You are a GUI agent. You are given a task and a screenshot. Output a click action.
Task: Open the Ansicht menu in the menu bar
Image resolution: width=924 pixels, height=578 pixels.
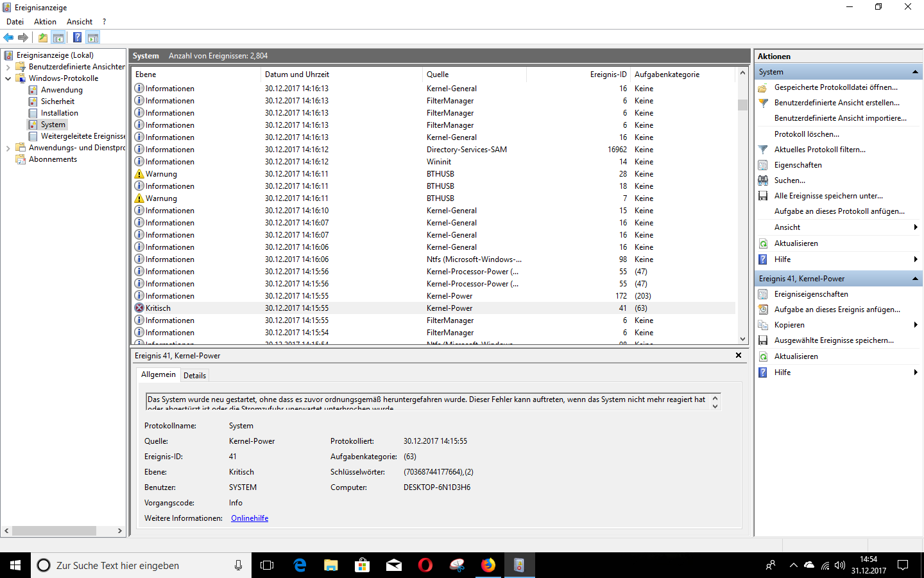(80, 22)
